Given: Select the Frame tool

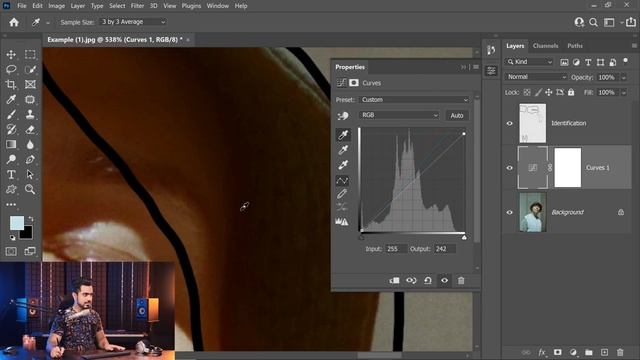Looking at the screenshot, I should (x=30, y=84).
